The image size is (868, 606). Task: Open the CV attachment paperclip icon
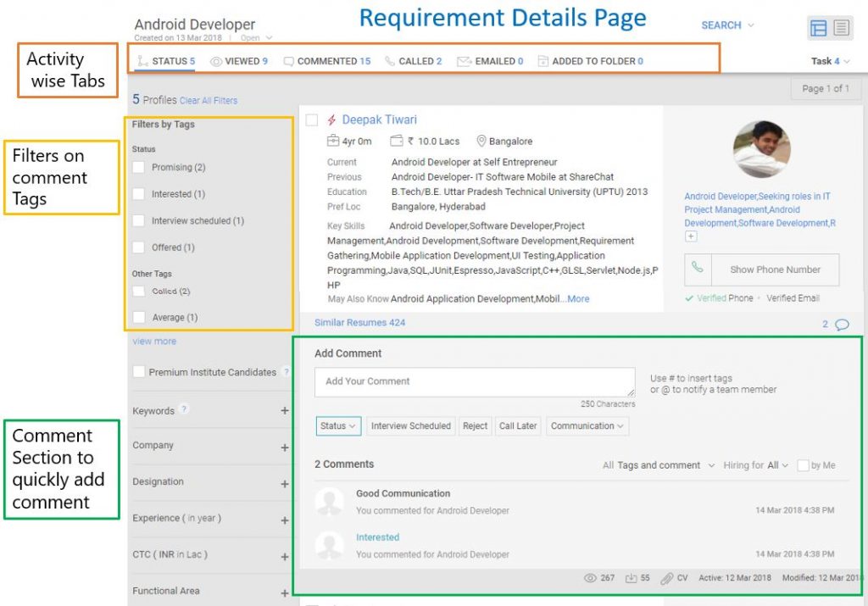point(668,577)
